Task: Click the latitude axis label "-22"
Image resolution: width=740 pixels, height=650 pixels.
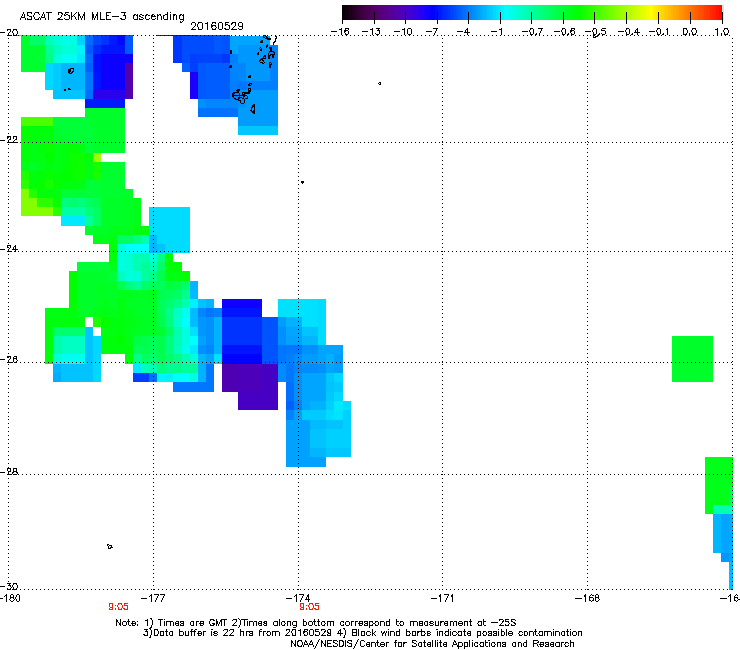Action: click(x=9, y=140)
